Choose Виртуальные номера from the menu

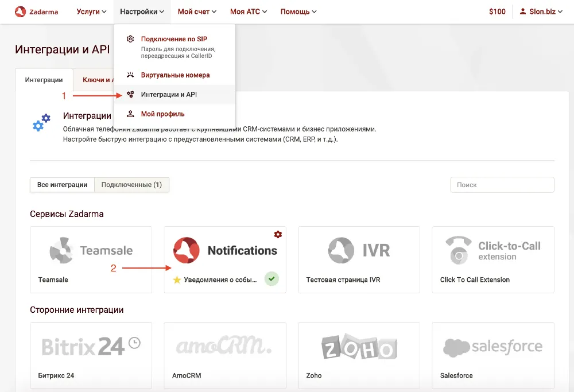click(174, 75)
